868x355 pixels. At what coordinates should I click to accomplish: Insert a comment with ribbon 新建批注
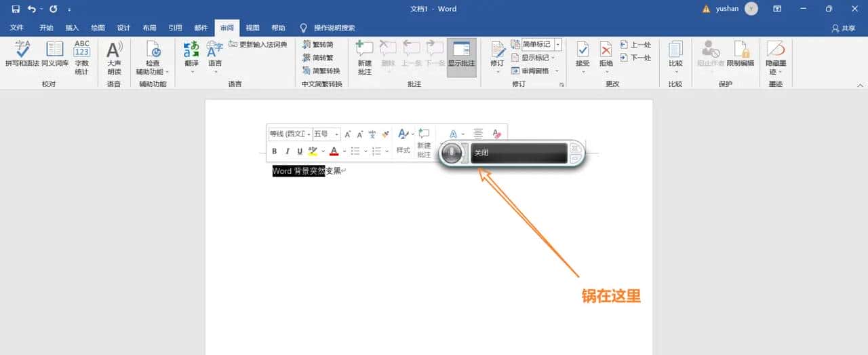click(364, 56)
